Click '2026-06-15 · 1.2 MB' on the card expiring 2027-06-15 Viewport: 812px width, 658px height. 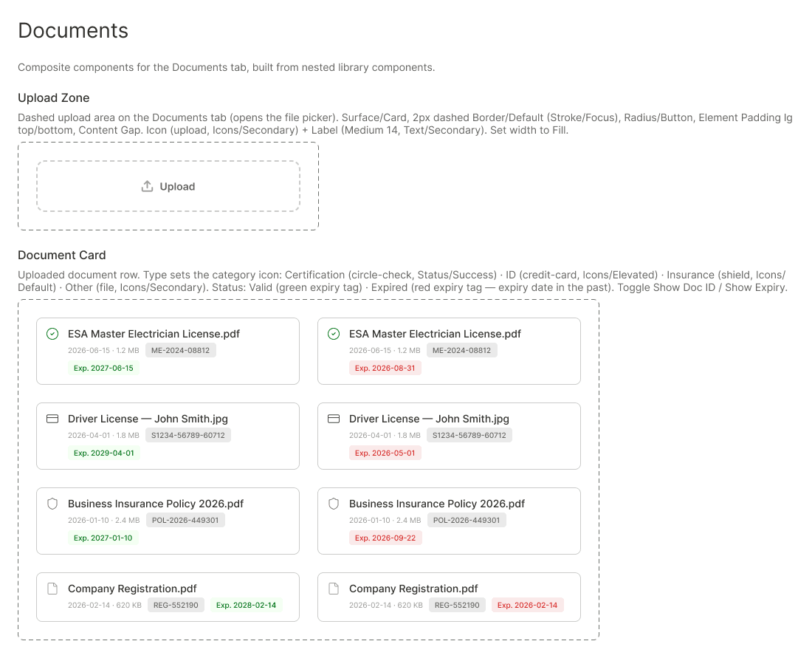[x=103, y=350]
